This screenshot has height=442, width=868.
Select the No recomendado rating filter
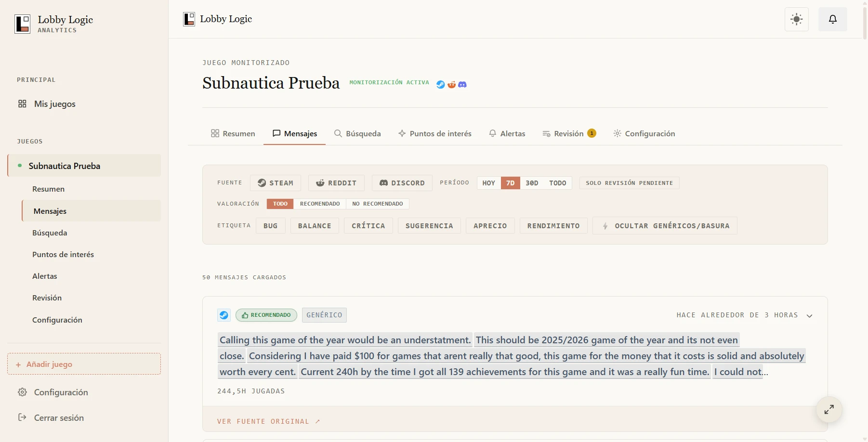pyautogui.click(x=378, y=204)
